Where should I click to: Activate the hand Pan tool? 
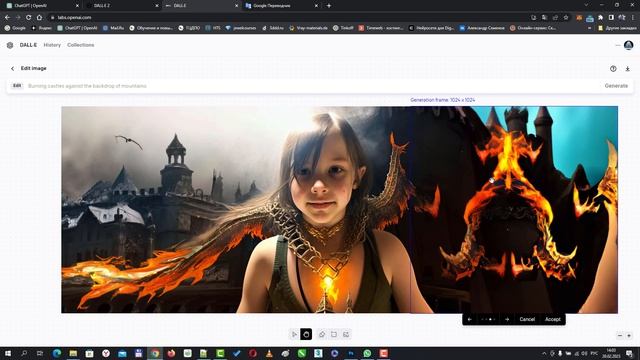pyautogui.click(x=306, y=334)
